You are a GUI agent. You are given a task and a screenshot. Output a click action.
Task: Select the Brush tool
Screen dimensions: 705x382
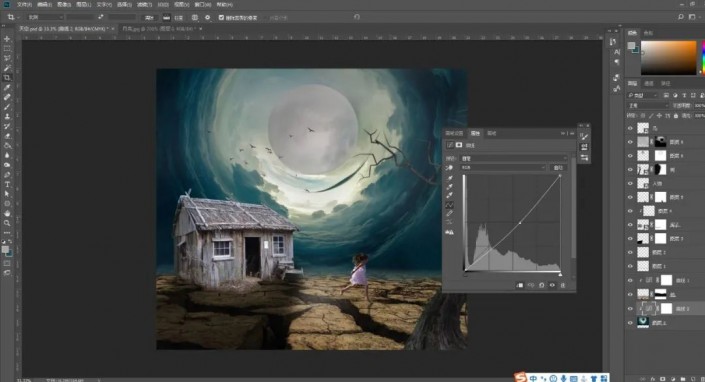click(7, 107)
